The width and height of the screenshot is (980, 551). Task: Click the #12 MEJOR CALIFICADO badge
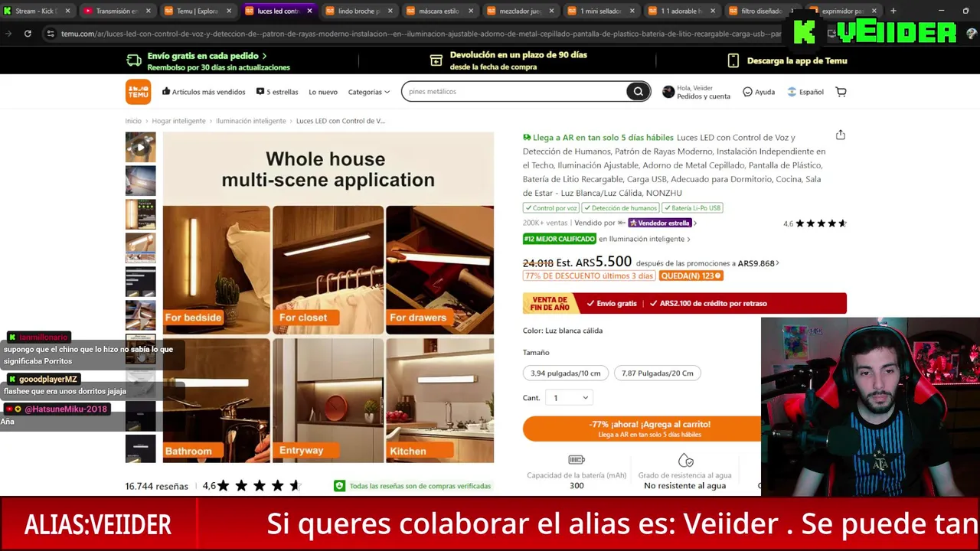tap(560, 239)
